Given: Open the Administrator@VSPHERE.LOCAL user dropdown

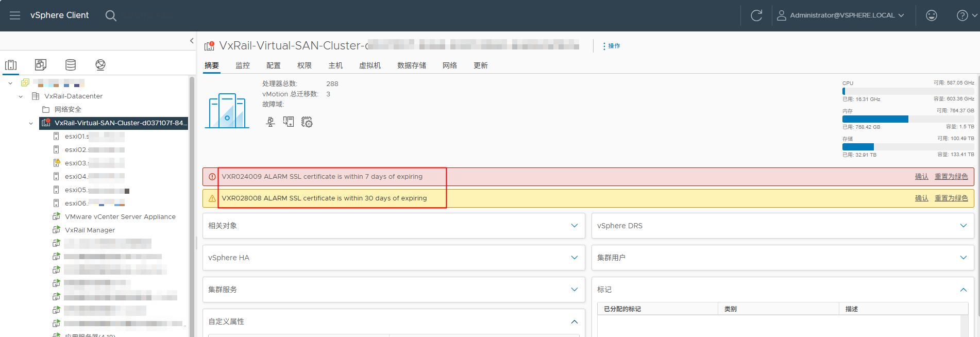Looking at the screenshot, I should click(x=841, y=15).
